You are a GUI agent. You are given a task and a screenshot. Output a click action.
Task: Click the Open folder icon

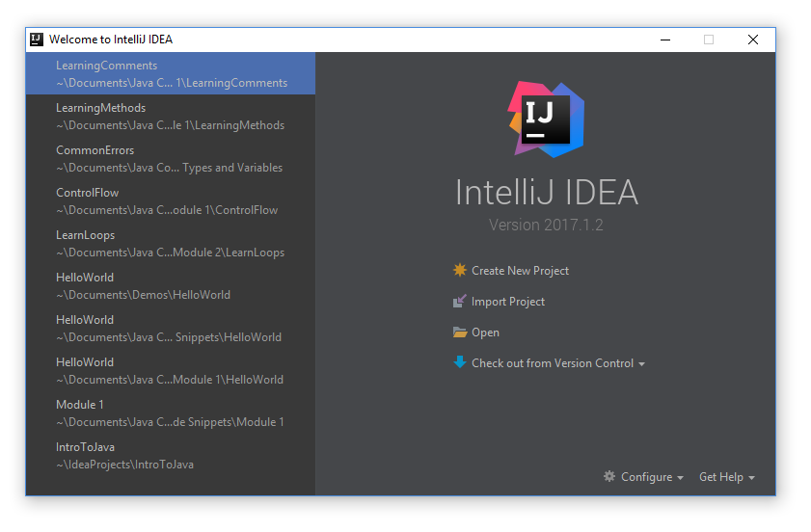coord(460,332)
